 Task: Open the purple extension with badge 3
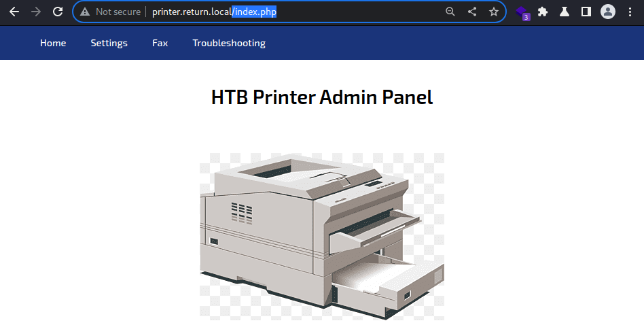pos(522,13)
